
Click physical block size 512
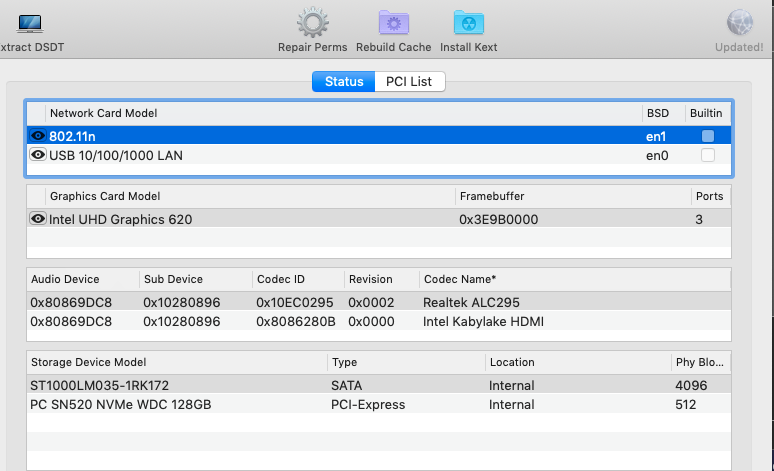click(686, 404)
